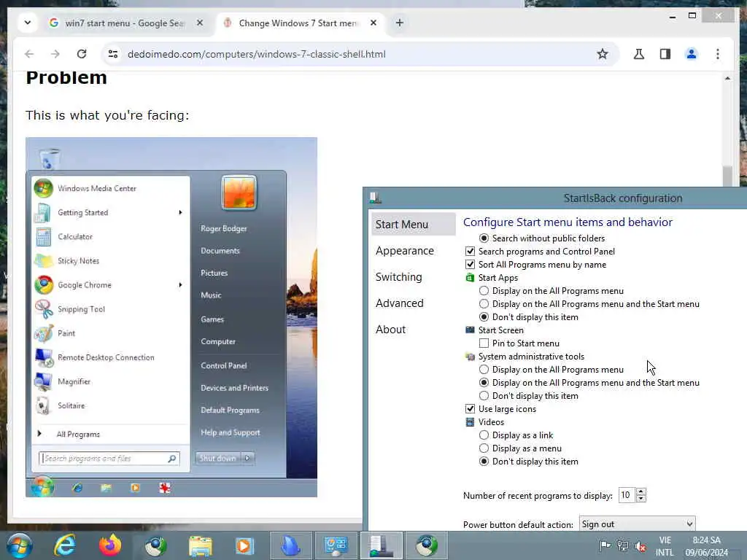Viewport: 747px width, 560px height.
Task: Click the Videos film icon in settings list
Action: 471,422
